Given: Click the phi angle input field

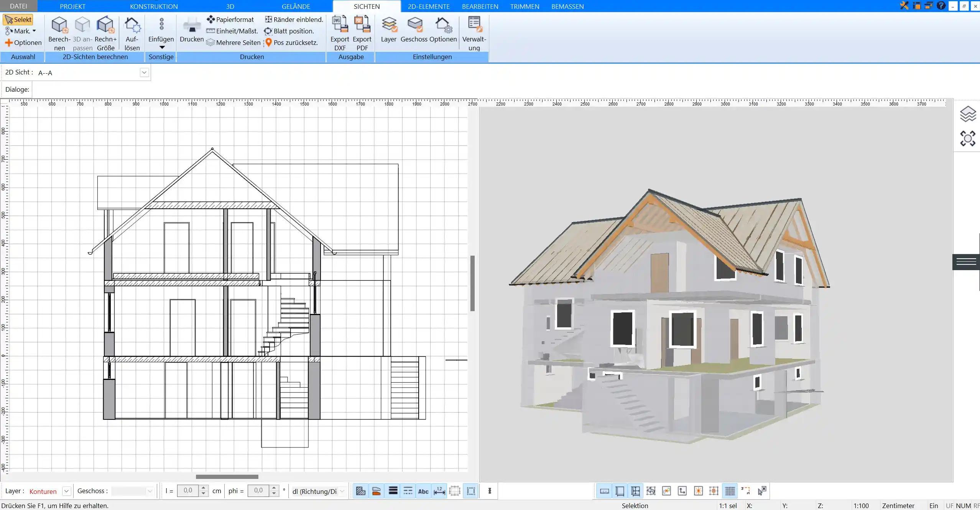Looking at the screenshot, I should point(258,491).
